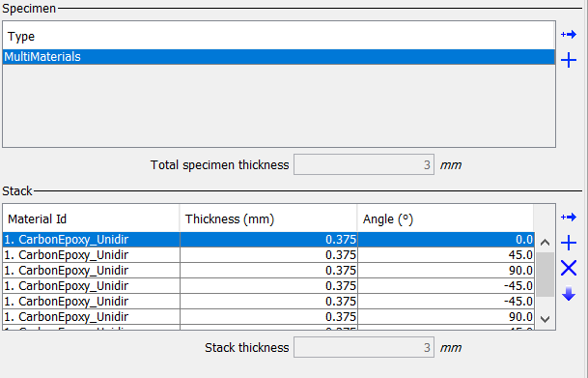Click the Stack scrollbar up arrow

coord(545,243)
